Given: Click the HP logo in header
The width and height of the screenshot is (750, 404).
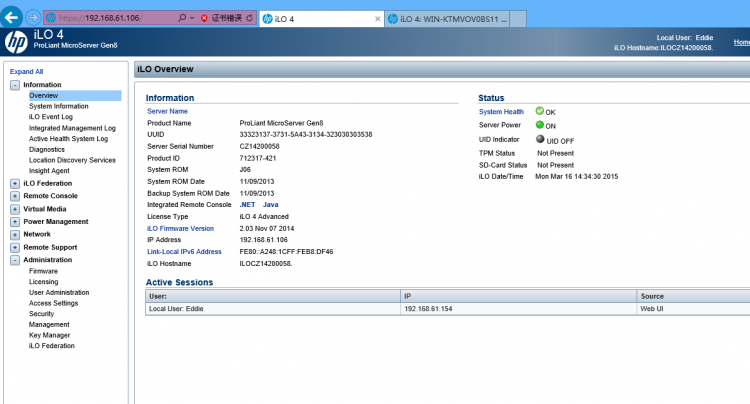Looking at the screenshot, I should click(x=16, y=42).
